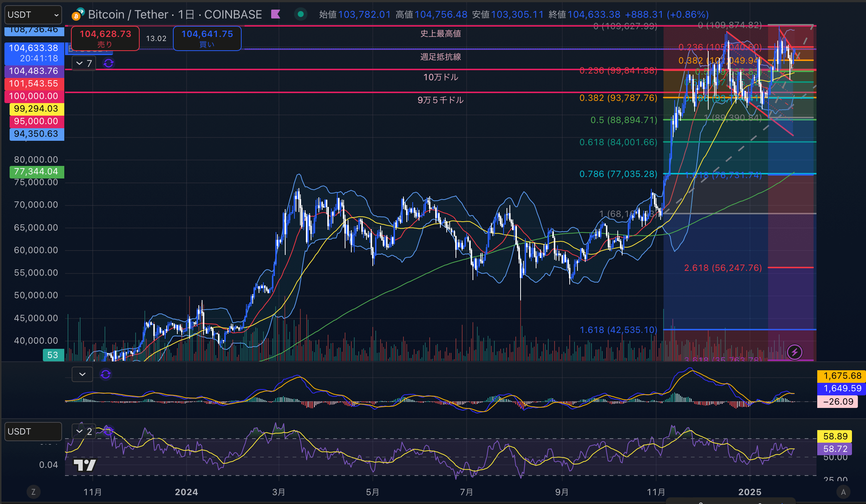This screenshot has height=504, width=866.
Task: Click the blue 1,649.59 MACD value label
Action: coord(842,388)
